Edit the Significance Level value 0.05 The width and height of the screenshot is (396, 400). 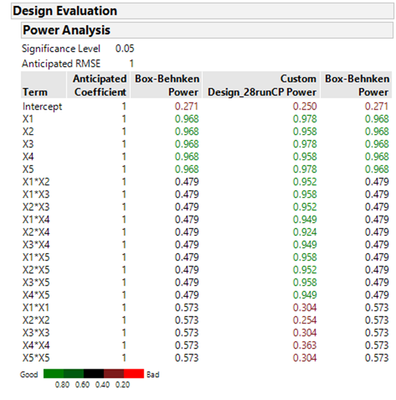(x=125, y=49)
